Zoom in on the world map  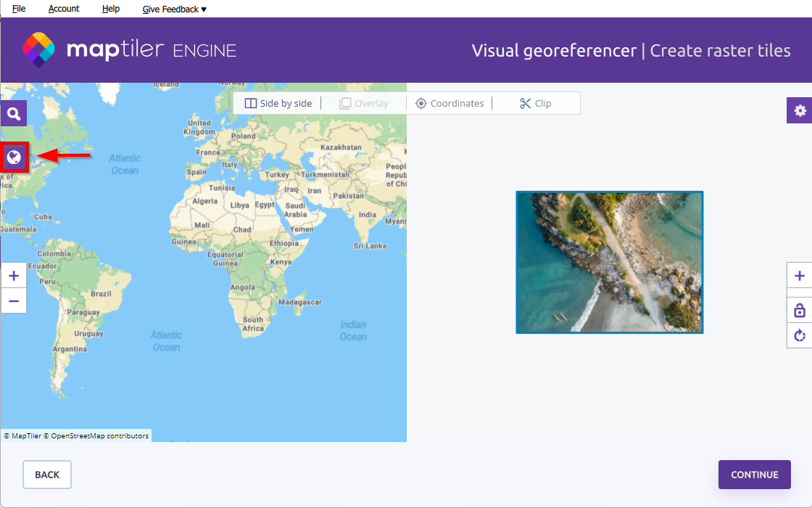tap(14, 276)
